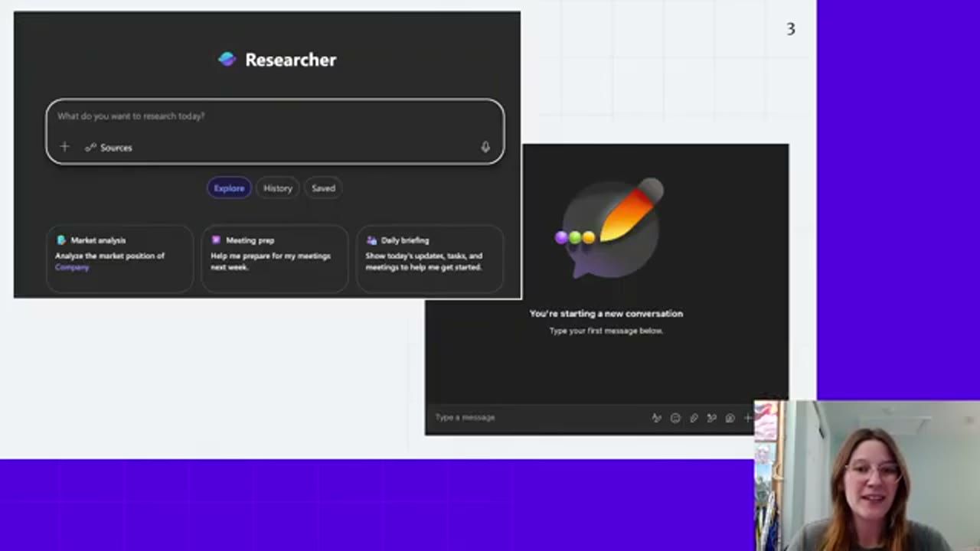980x551 pixels.
Task: Click the 'Type a message' chat box
Action: 536,418
